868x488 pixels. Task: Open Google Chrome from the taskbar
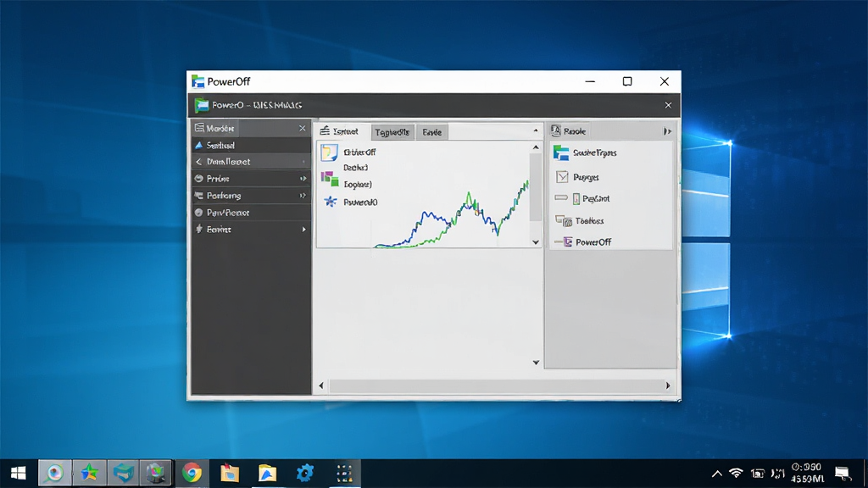[x=192, y=473]
